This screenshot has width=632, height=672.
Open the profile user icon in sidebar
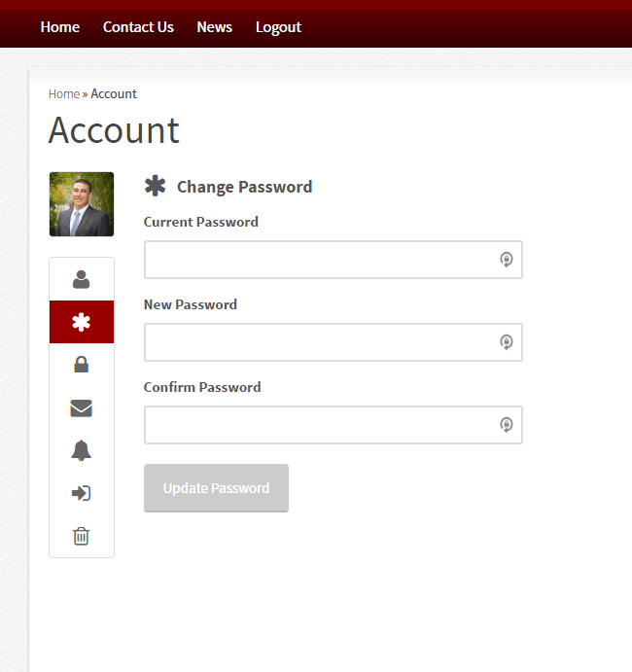click(x=82, y=280)
